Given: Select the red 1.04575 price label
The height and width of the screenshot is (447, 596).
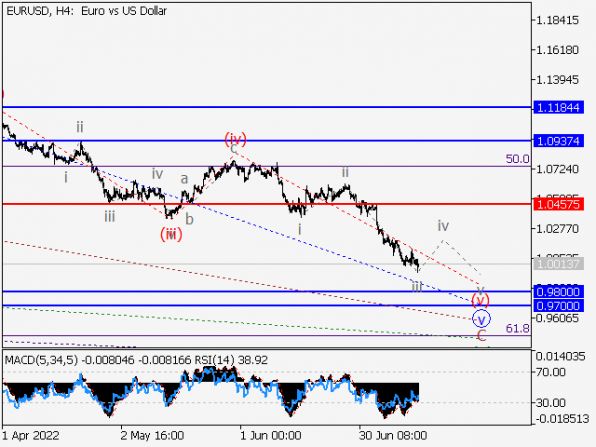Looking at the screenshot, I should [x=558, y=204].
